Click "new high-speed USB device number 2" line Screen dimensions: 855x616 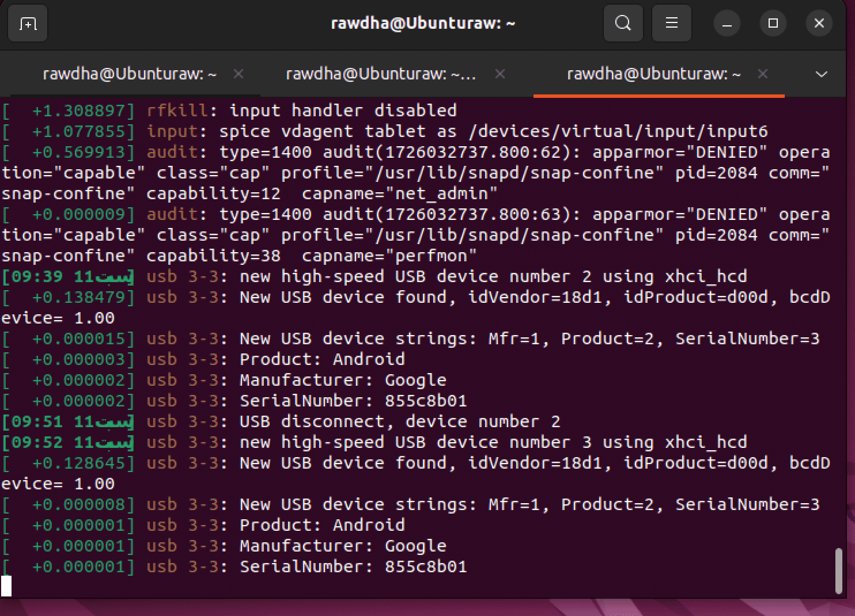coord(493,276)
